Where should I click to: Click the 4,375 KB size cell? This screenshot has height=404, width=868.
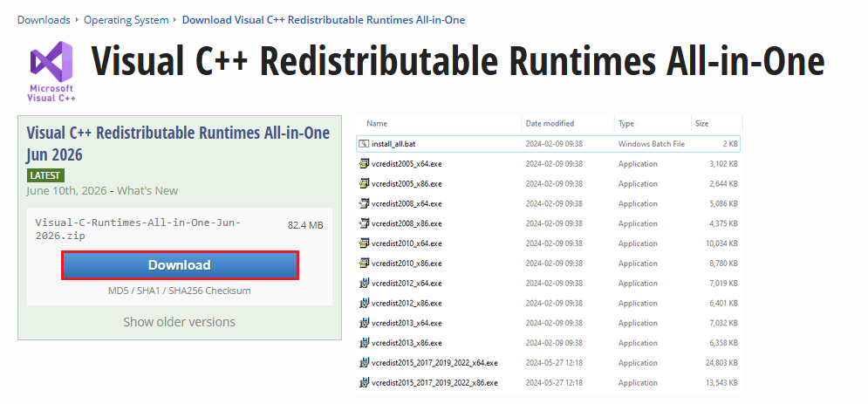pos(723,223)
